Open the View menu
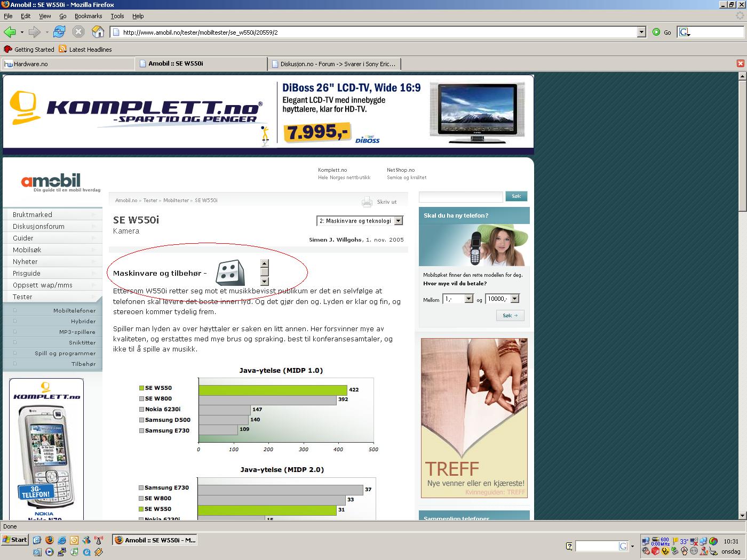 tap(45, 16)
